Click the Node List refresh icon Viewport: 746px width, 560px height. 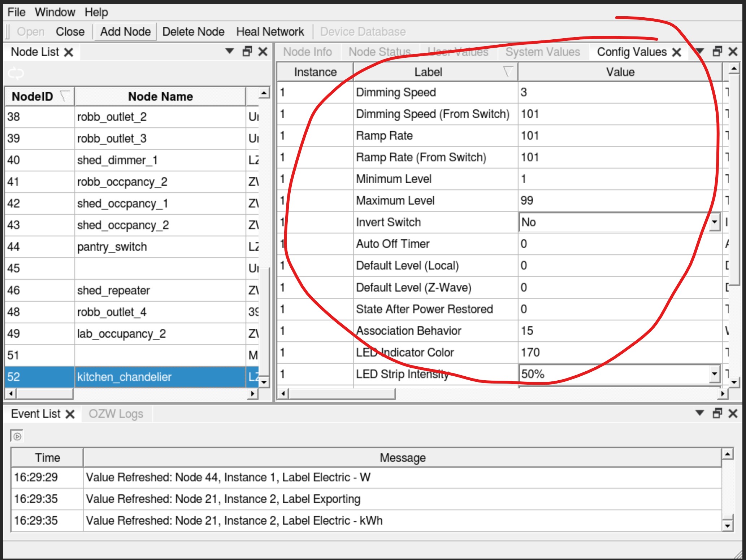(16, 73)
